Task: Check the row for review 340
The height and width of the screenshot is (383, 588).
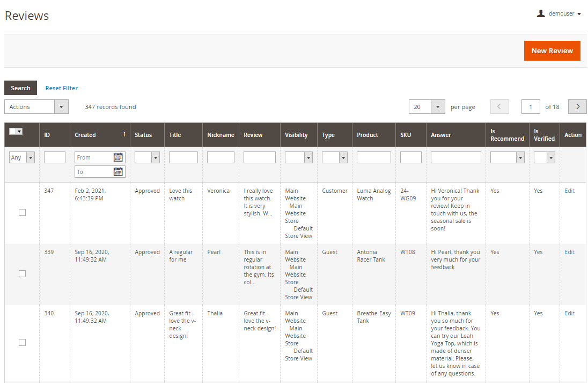Action: tap(22, 343)
